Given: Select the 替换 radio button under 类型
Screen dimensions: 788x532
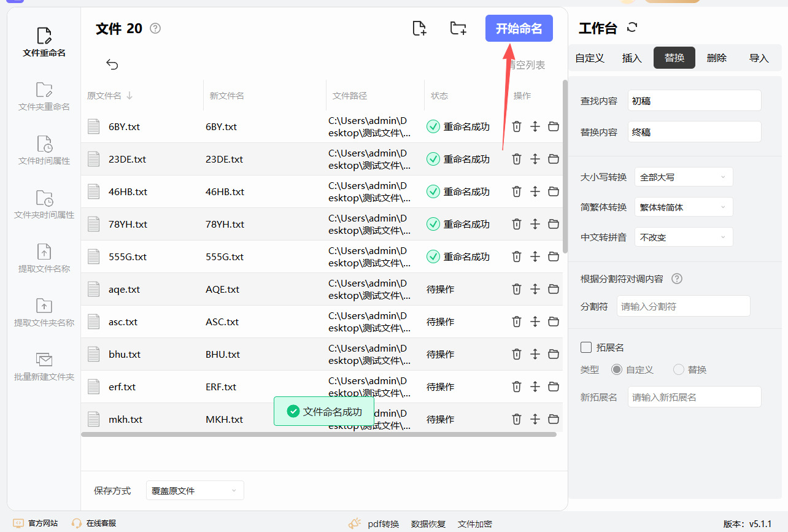Looking at the screenshot, I should coord(678,369).
